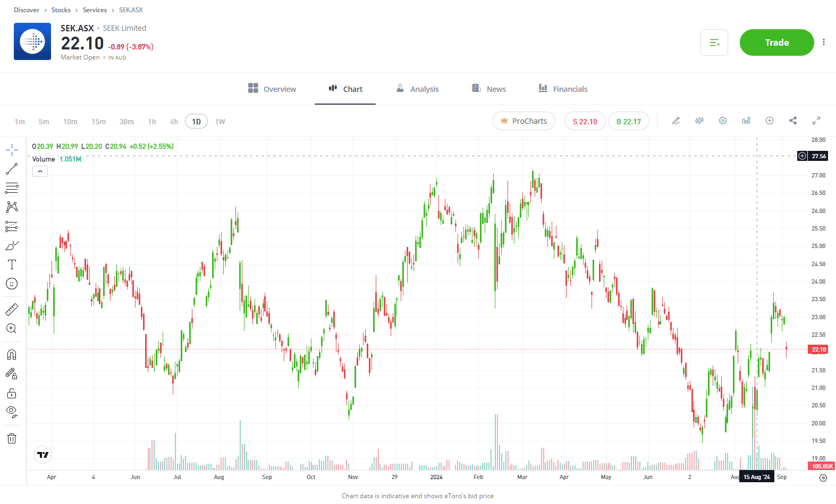Click the add compare symbol icon
This screenshot has width=836, height=504.
(770, 121)
